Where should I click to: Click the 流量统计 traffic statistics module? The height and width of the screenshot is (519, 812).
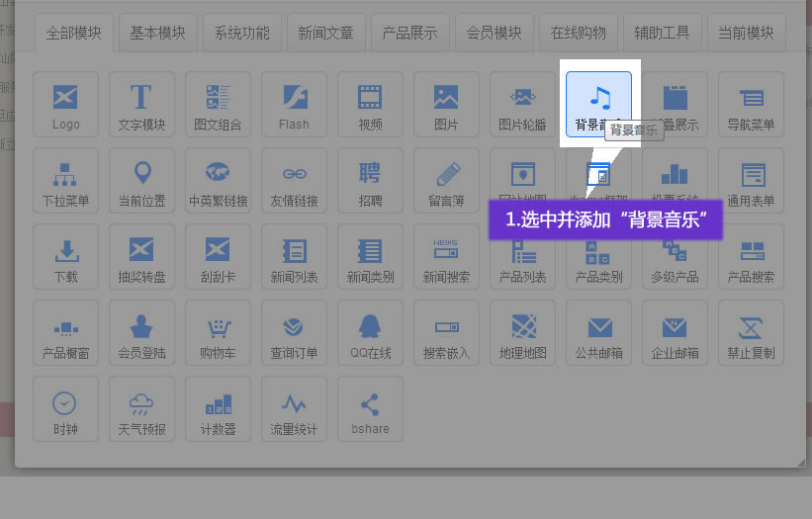tap(294, 408)
